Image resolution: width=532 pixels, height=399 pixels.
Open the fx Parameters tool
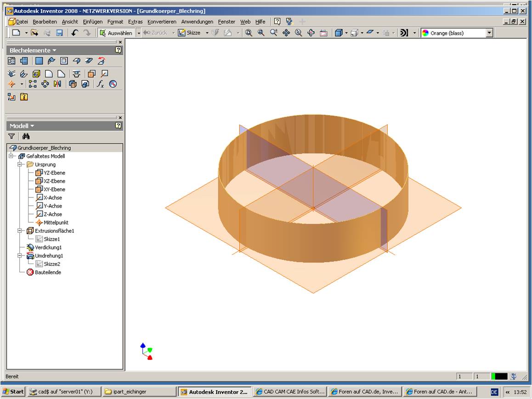click(100, 84)
